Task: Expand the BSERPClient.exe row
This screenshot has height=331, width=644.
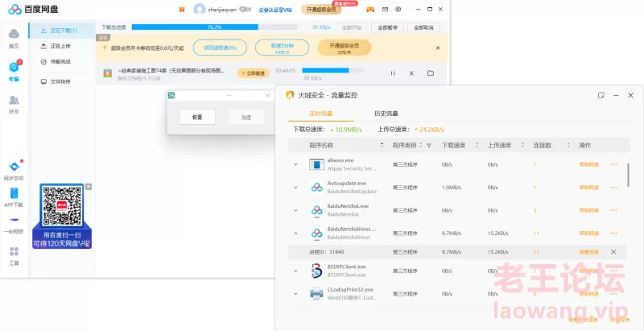Action: pos(295,271)
